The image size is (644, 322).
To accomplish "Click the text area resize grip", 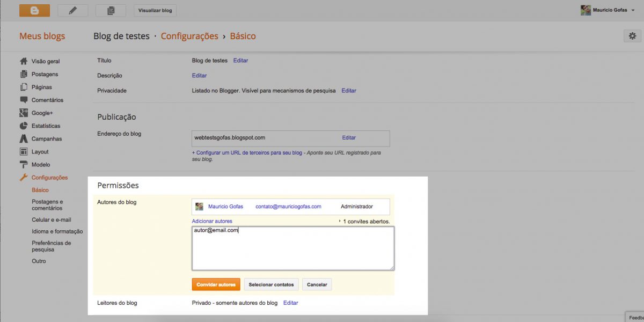I will (x=391, y=267).
